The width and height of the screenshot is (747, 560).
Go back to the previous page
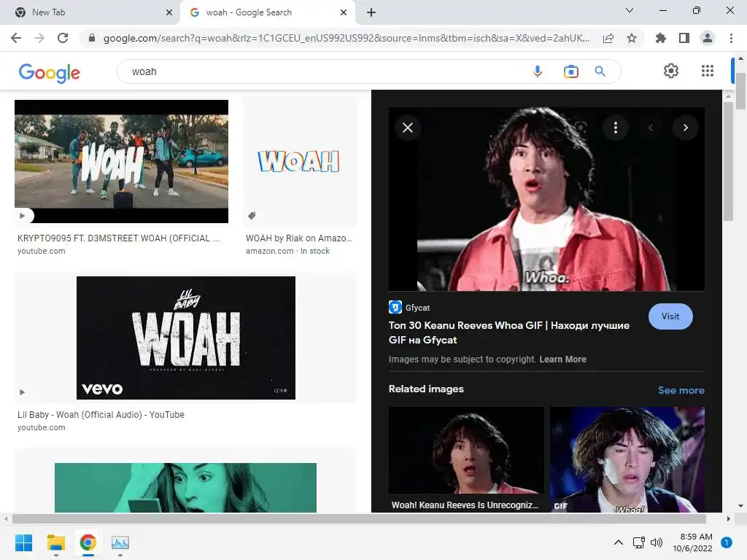click(16, 38)
